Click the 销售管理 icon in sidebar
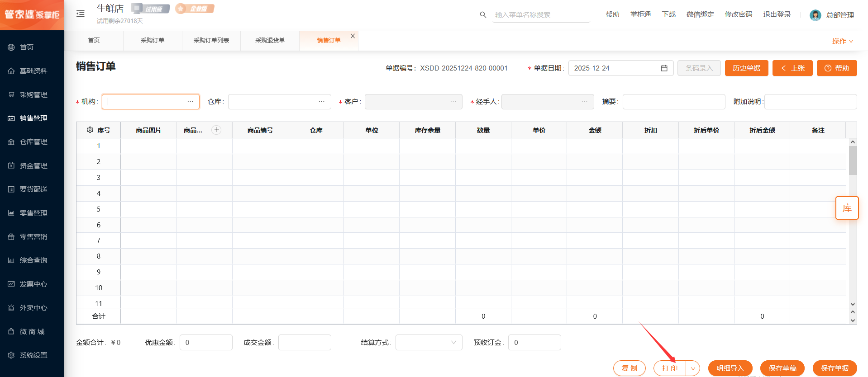The image size is (868, 377). point(11,118)
